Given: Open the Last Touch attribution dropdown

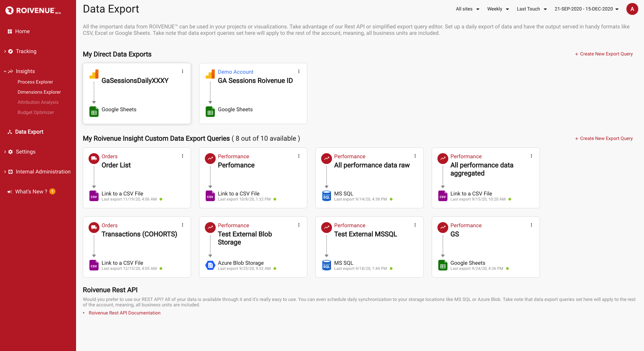Looking at the screenshot, I should point(532,9).
